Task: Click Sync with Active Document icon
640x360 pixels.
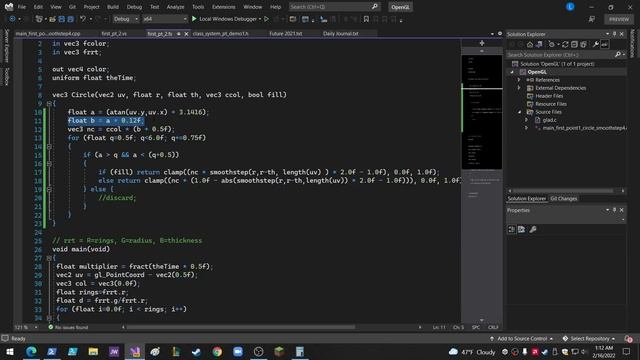Action: click(x=565, y=44)
